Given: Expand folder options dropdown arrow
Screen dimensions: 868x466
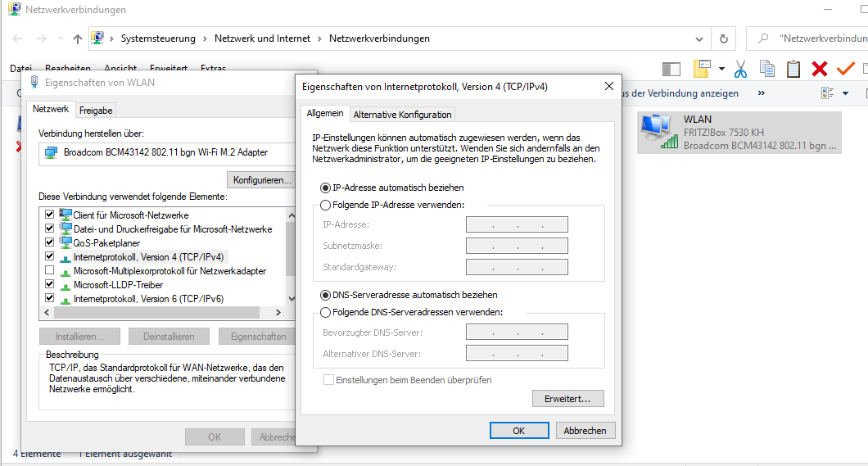Looking at the screenshot, I should pyautogui.click(x=721, y=69).
